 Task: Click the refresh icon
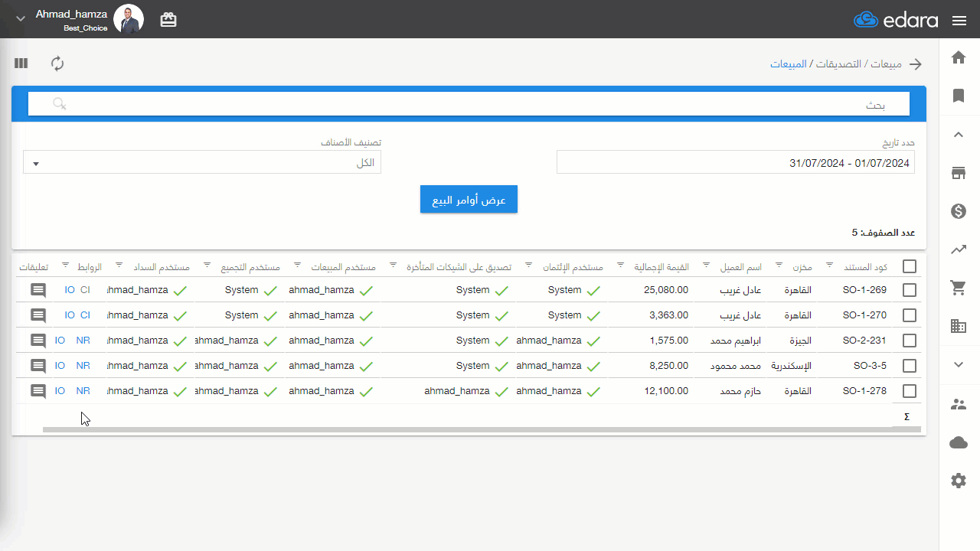57,64
